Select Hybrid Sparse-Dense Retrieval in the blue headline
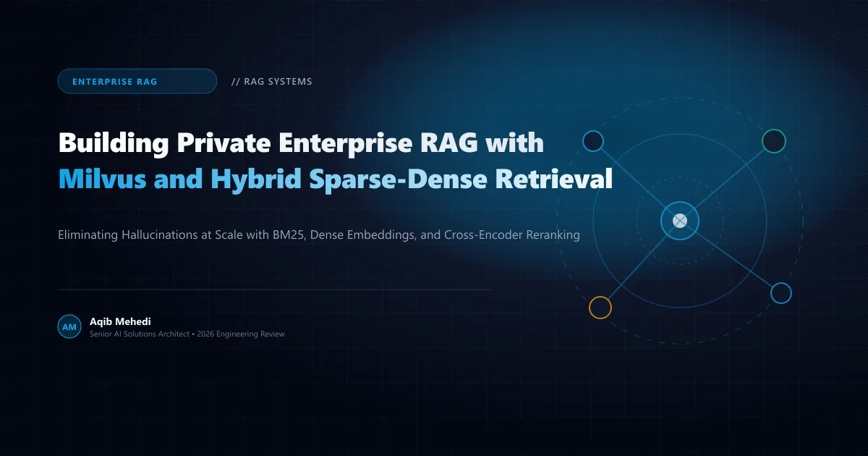The height and width of the screenshot is (456, 868). point(412,180)
